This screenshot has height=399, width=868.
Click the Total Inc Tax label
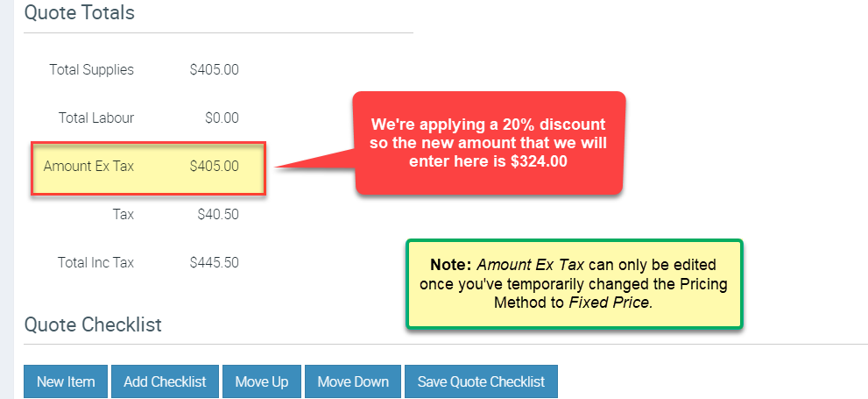tap(95, 262)
